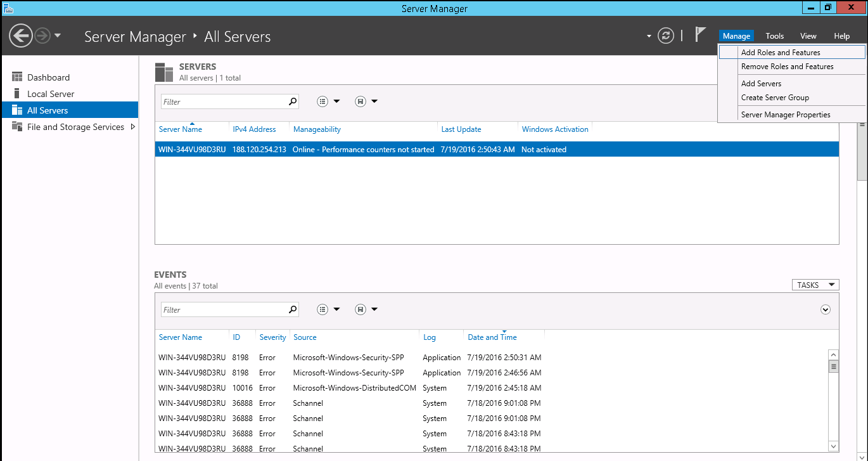
Task: Select the WIN-344VU98D3RU server row
Action: (x=497, y=150)
